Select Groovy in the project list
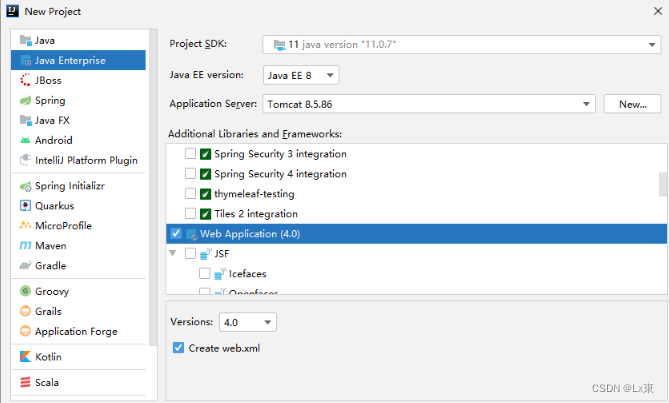The image size is (669, 403). [x=79, y=291]
